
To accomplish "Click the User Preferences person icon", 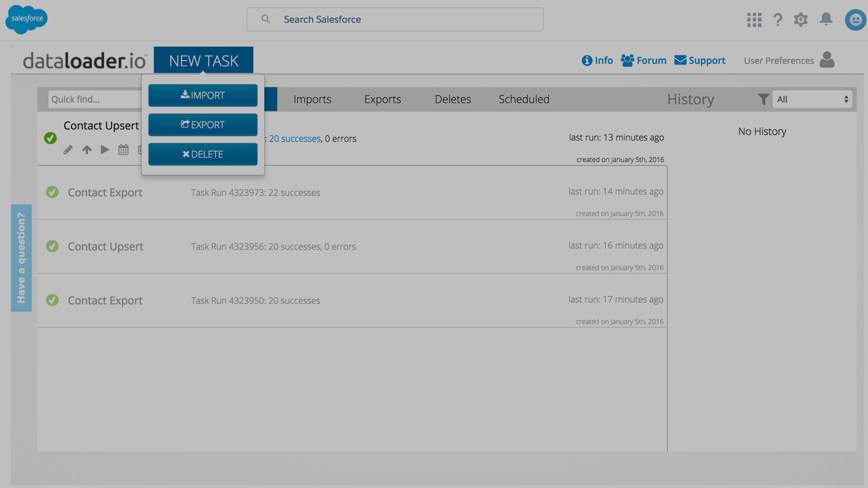I will click(827, 60).
